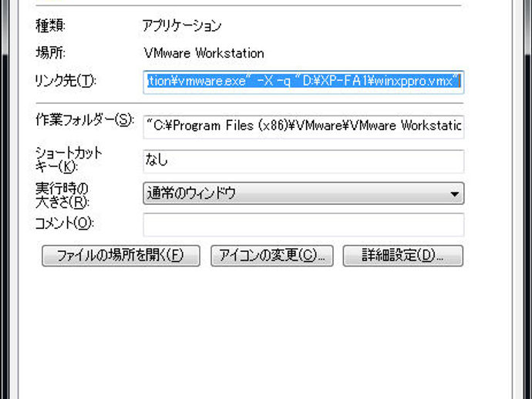532x399 pixels.
Task: Click the リンク先(T) label
Action: pos(66,81)
